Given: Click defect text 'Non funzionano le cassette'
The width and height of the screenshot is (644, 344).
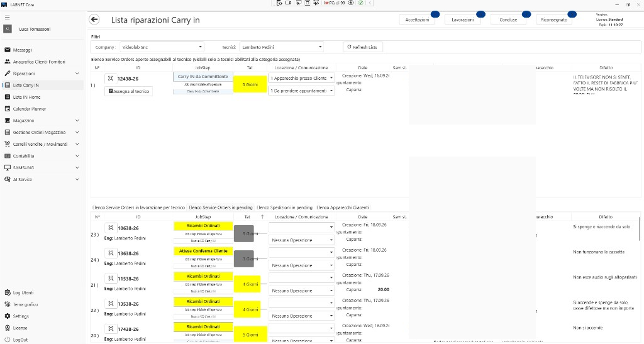Looking at the screenshot, I should pos(599,252).
